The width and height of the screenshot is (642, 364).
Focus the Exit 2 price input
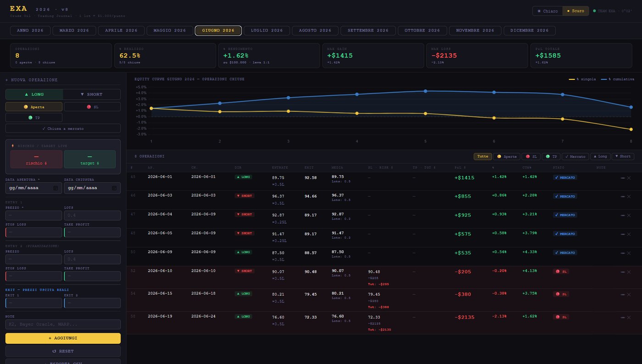pos(92,303)
